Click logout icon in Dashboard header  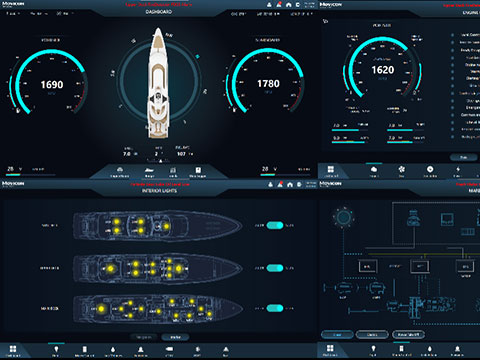point(298,5)
